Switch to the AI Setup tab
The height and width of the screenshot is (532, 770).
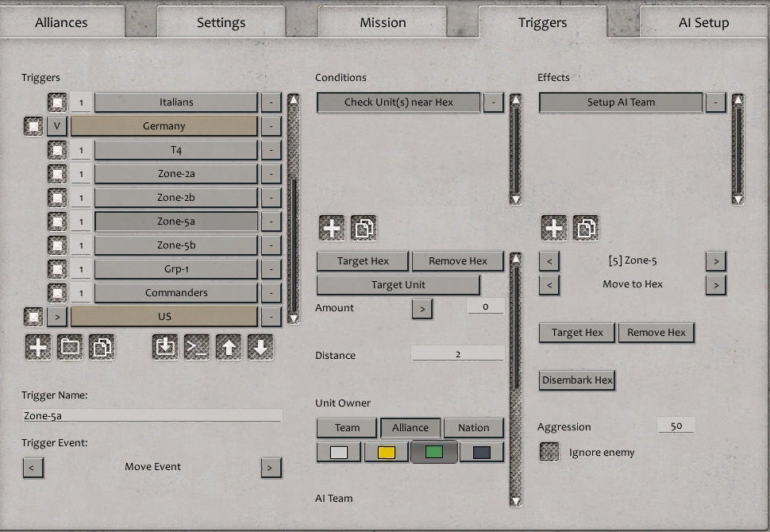(703, 22)
